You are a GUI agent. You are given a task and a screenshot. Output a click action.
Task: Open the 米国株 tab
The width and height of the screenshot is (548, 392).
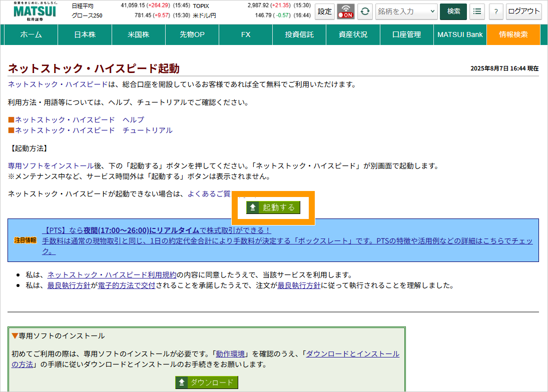139,34
